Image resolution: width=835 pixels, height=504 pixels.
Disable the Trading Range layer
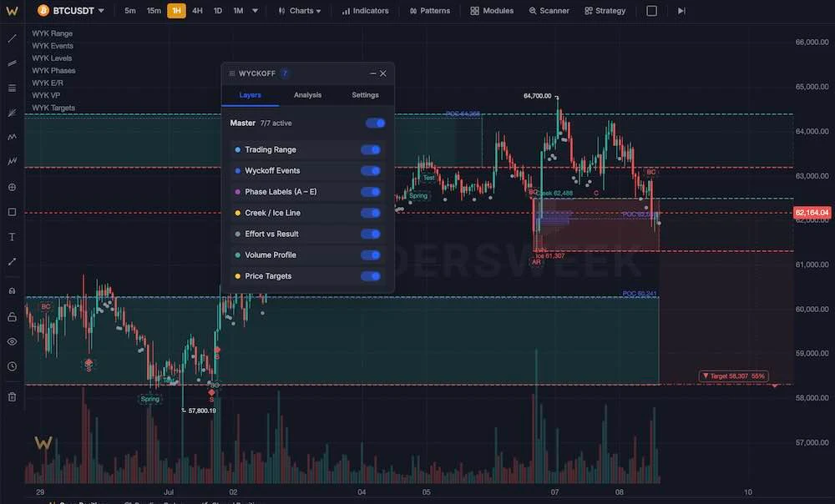(x=371, y=149)
